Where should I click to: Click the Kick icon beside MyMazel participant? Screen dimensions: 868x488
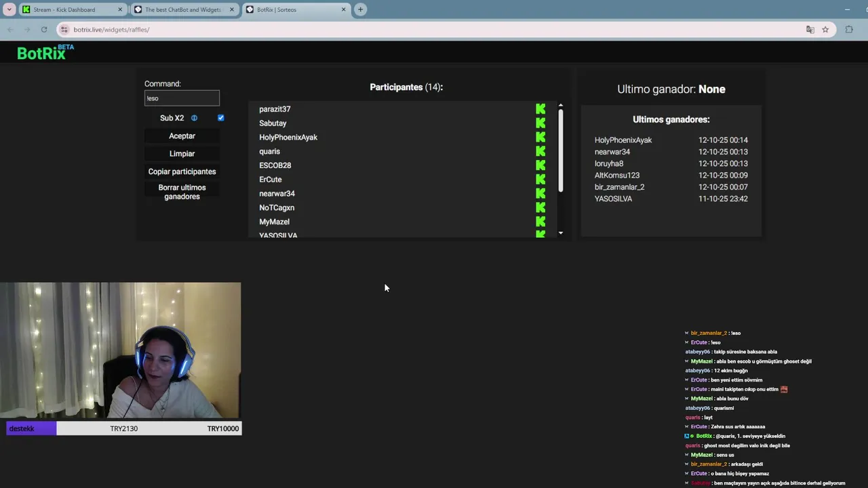(540, 222)
